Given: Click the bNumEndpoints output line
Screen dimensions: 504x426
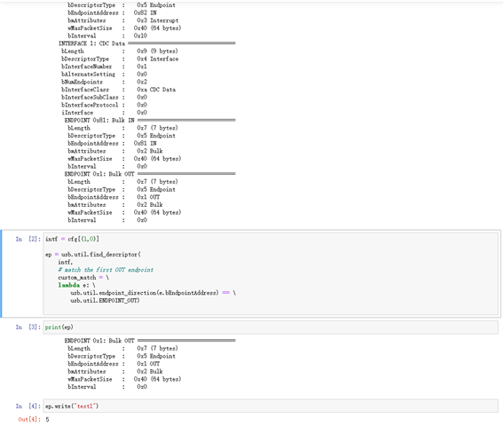Looking at the screenshot, I should click(x=104, y=82).
